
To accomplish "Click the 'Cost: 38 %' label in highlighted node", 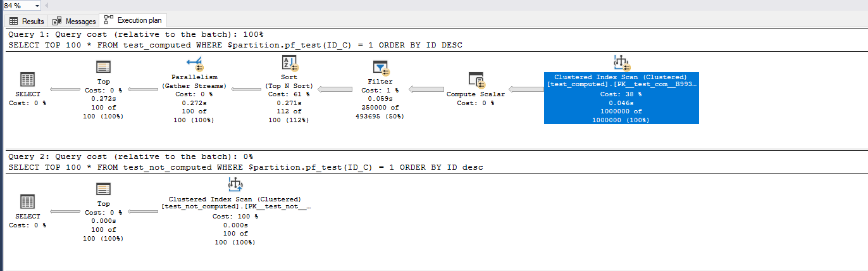I will pyautogui.click(x=621, y=94).
